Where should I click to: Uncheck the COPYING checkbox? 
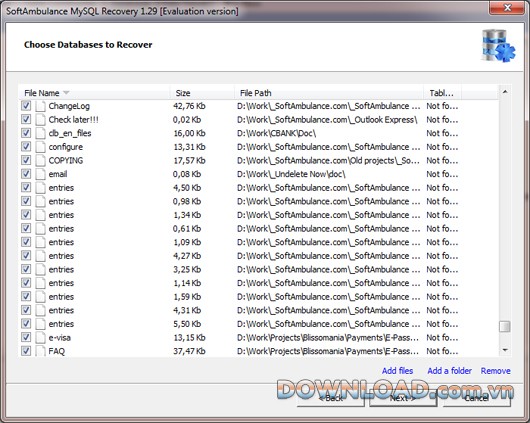[x=26, y=160]
